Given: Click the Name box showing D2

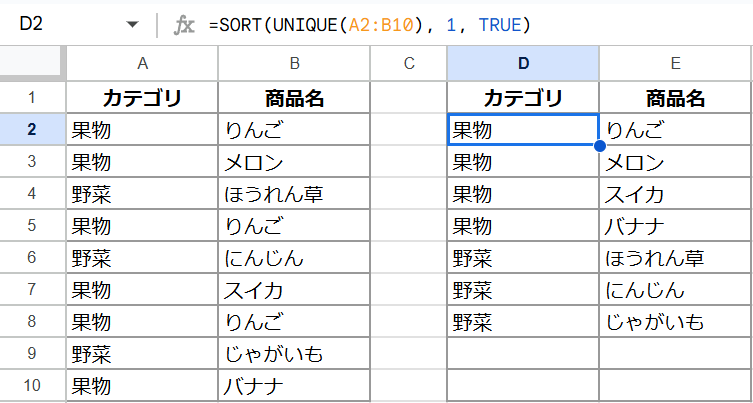Looking at the screenshot, I should tap(60, 25).
